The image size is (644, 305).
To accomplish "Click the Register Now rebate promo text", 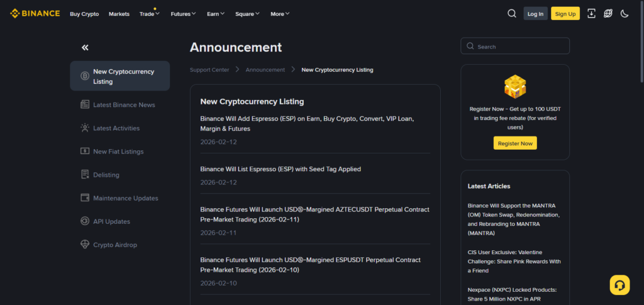I will point(515,118).
